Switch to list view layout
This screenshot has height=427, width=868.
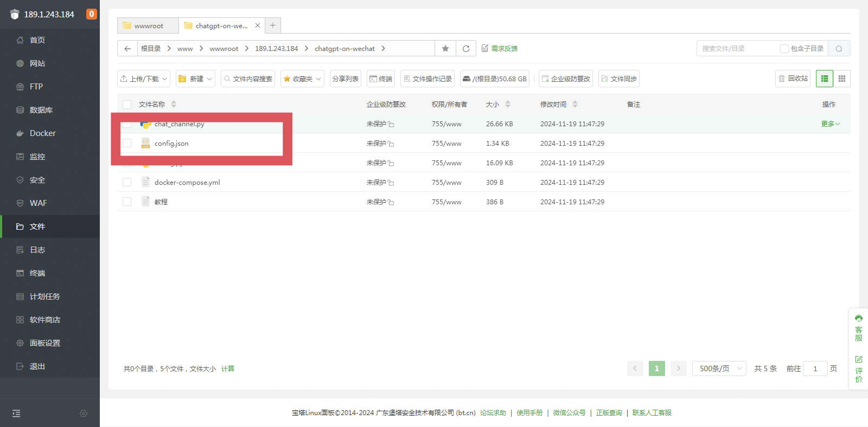[x=825, y=79]
